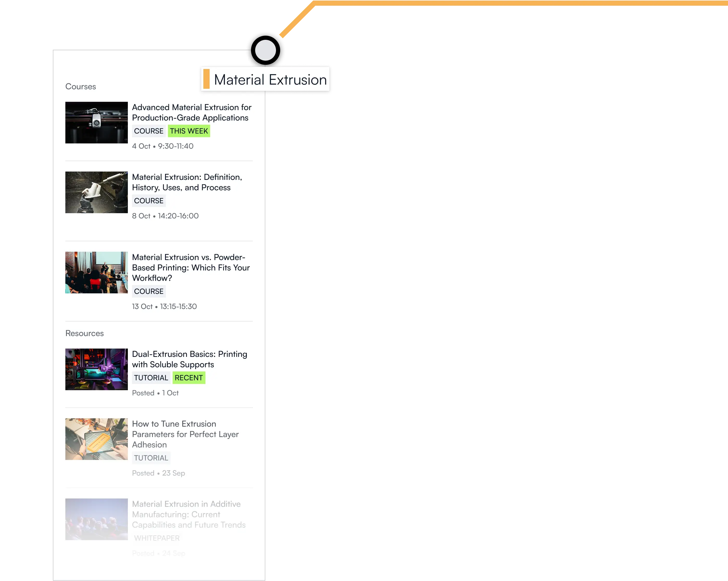Click the THIS WEEK badge
728x581 pixels.
point(189,131)
